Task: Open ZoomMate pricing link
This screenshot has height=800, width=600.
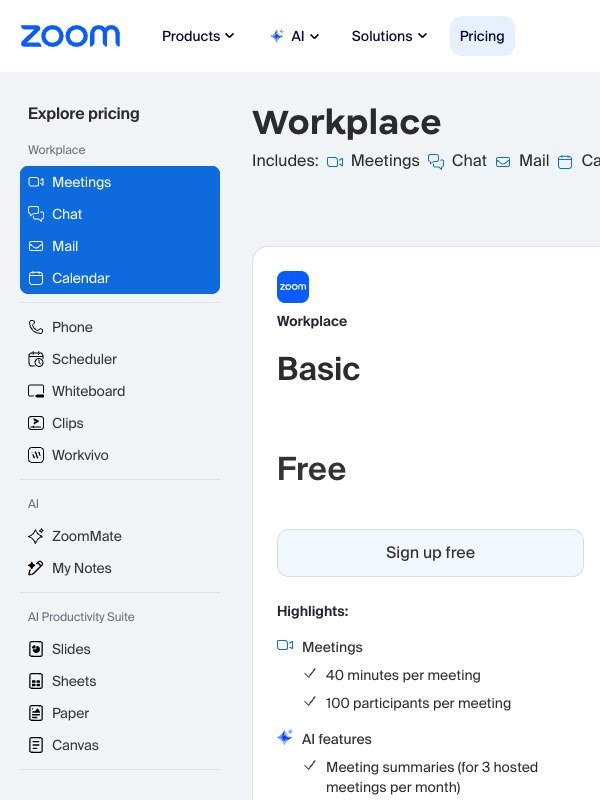Action: pos(87,536)
